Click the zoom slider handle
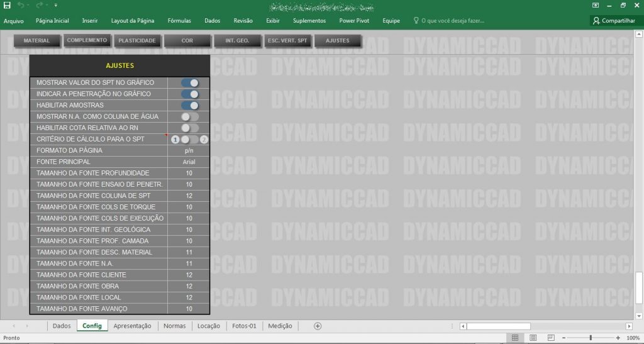 591,338
